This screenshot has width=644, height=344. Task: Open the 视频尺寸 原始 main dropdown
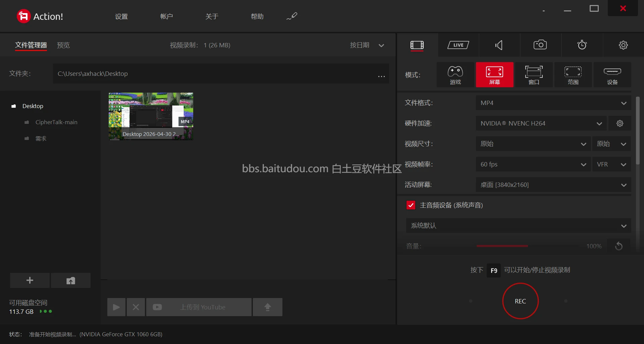pyautogui.click(x=533, y=144)
